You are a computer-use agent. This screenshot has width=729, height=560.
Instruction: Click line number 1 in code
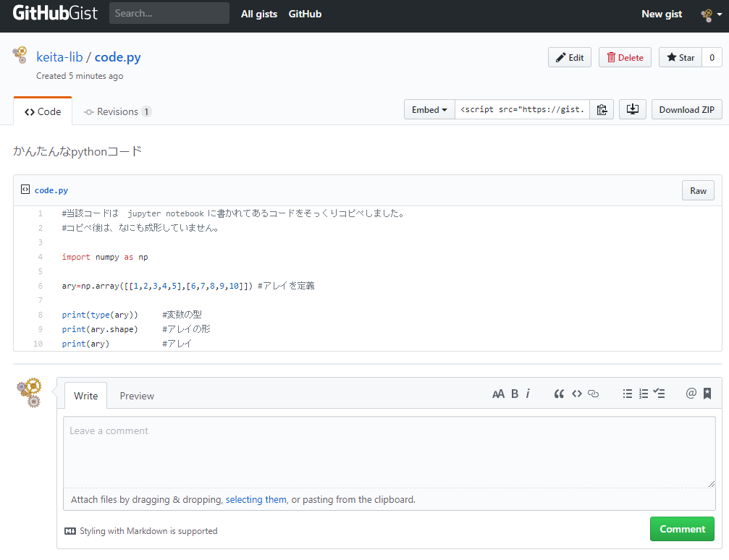[40, 213]
